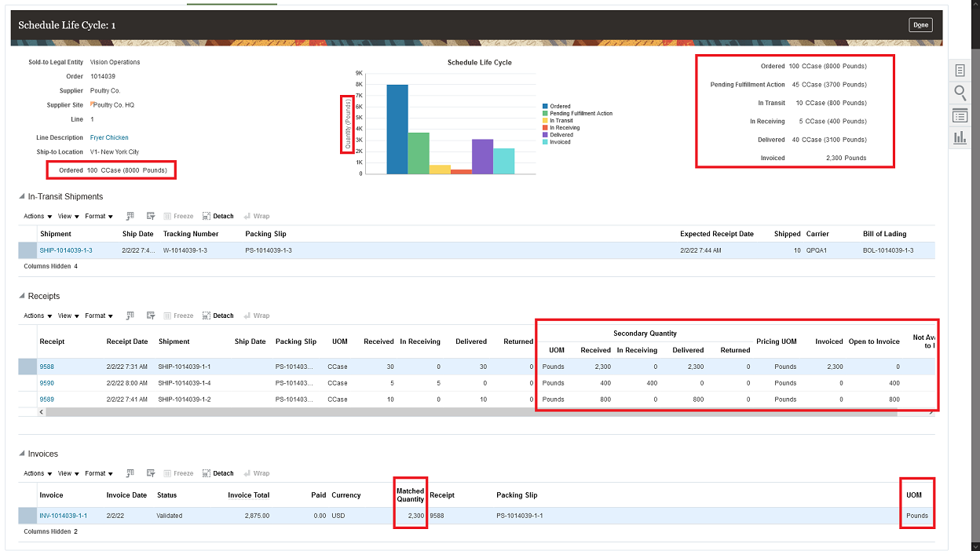
Task: Open Format menu in Invoices section
Action: pyautogui.click(x=99, y=474)
